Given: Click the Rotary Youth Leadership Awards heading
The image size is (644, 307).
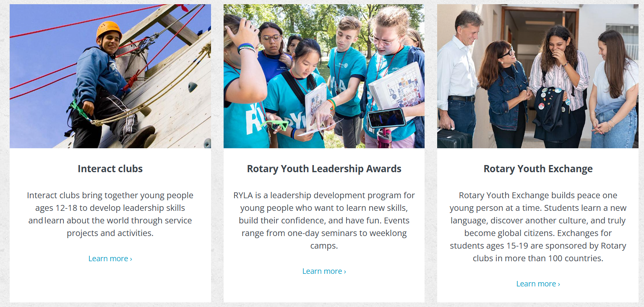Looking at the screenshot, I should tap(324, 169).
